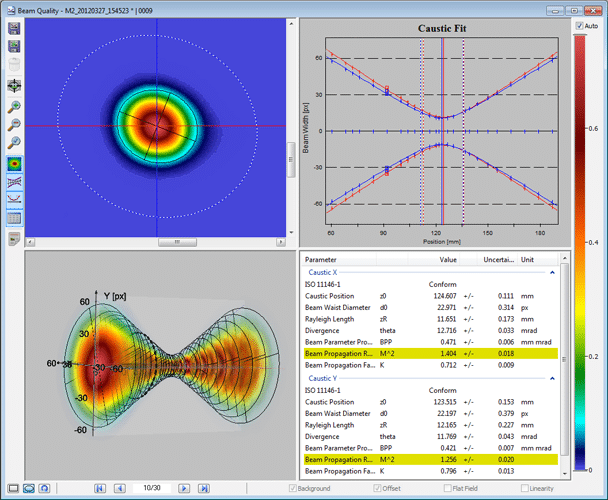Collapse the Caustic X section
This screenshot has width=608, height=500.
coord(552,273)
